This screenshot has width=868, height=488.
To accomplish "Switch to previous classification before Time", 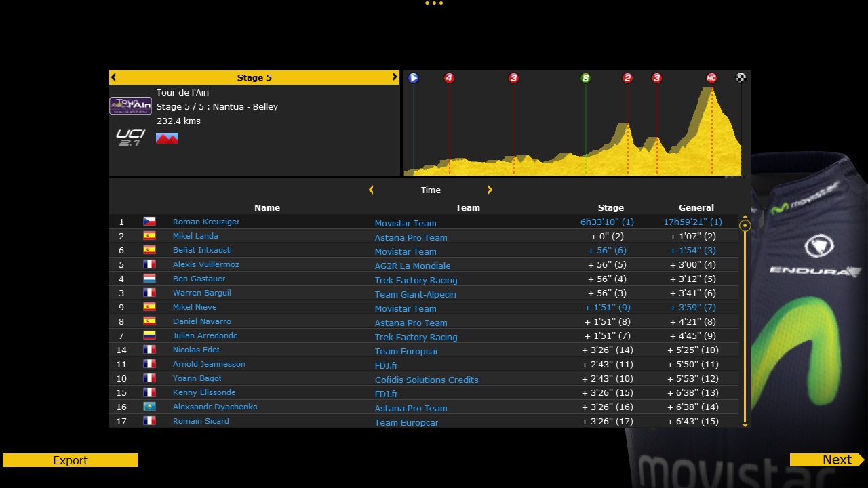I will pos(371,190).
